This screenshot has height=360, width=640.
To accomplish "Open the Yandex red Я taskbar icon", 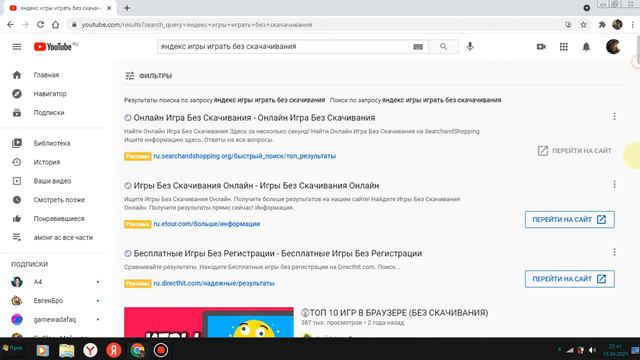I will point(114,350).
